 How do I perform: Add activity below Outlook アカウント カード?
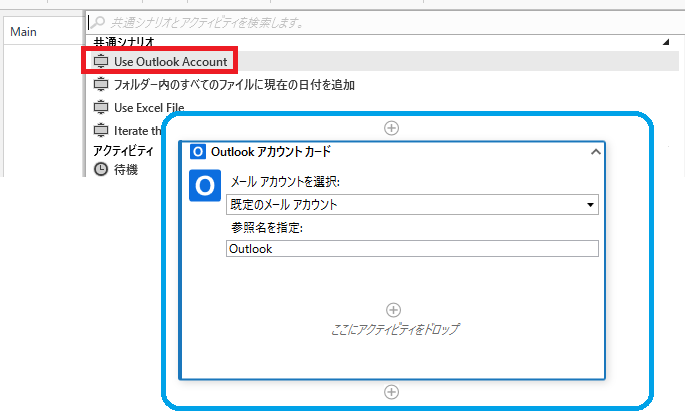click(x=391, y=392)
